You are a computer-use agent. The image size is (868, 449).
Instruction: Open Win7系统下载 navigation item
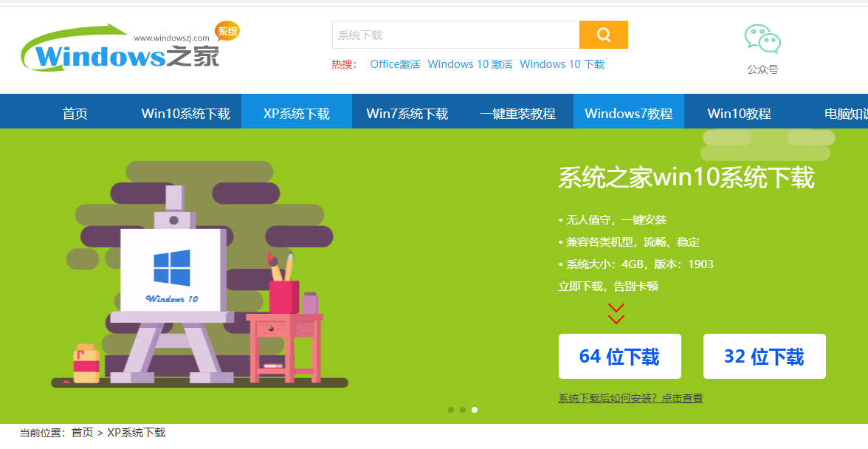point(407,114)
